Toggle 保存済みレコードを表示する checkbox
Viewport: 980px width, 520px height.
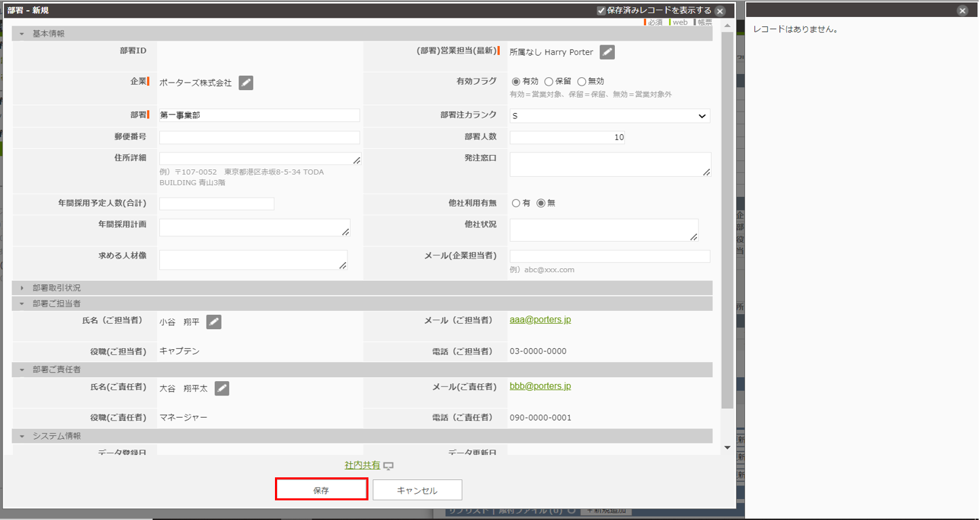[601, 11]
